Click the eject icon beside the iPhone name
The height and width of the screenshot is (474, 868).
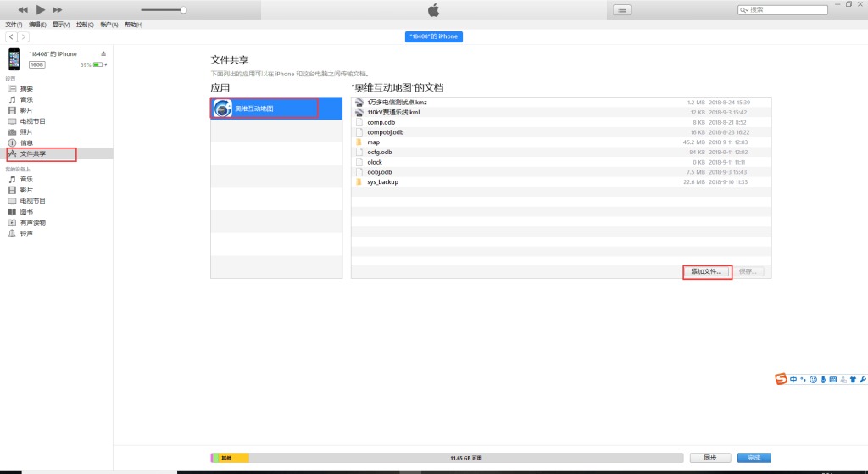[104, 53]
